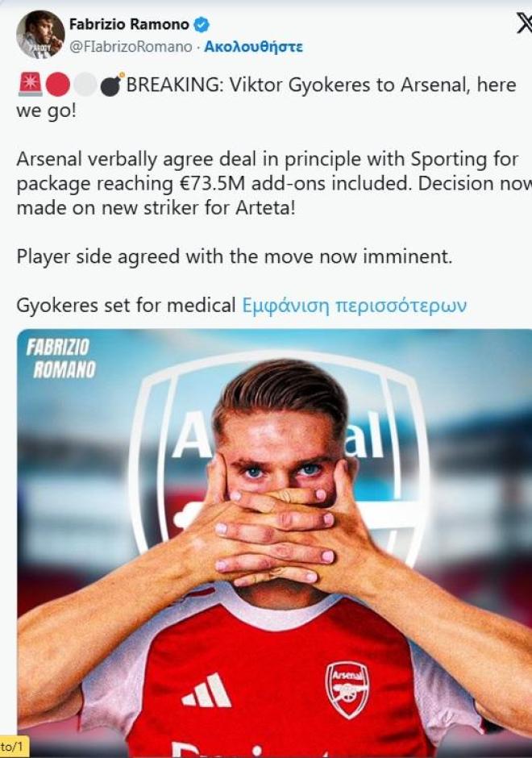Viewport: 532px width, 758px height.
Task: Click the red circle emoji
Action: click(x=58, y=85)
